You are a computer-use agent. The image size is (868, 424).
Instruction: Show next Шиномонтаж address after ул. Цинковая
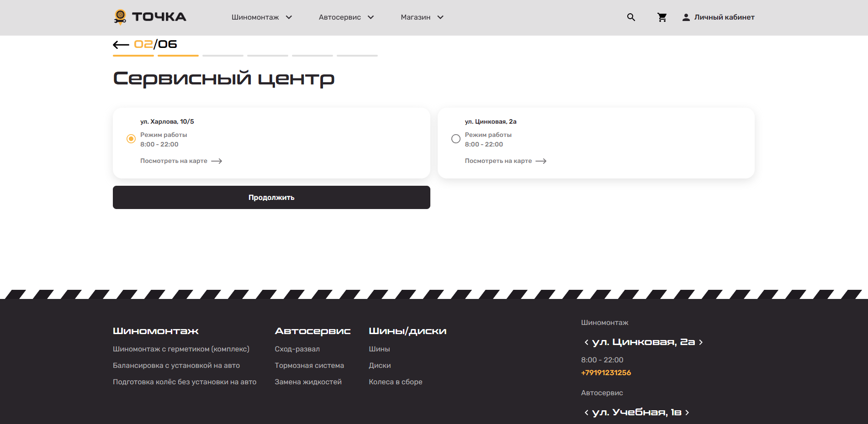tap(701, 342)
